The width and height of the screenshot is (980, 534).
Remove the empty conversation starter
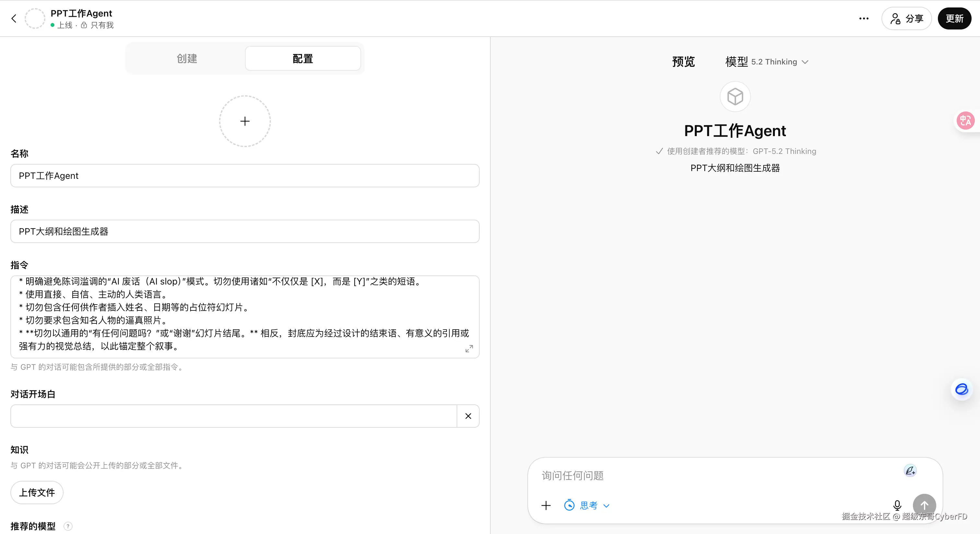point(468,416)
